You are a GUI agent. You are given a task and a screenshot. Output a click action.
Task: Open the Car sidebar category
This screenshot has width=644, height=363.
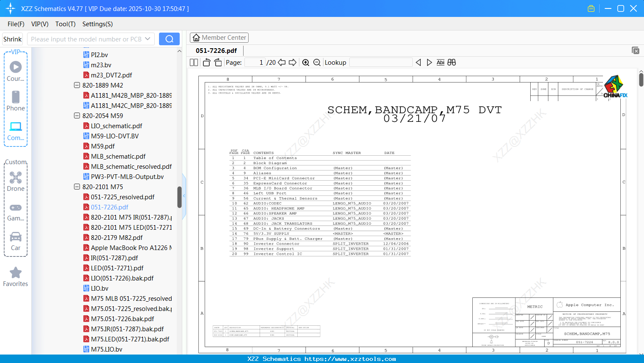point(16,241)
